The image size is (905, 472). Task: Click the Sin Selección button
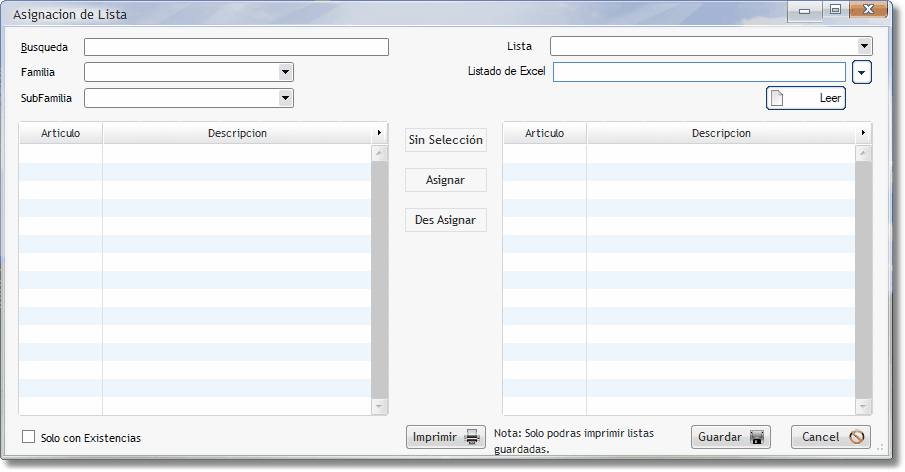coord(445,140)
